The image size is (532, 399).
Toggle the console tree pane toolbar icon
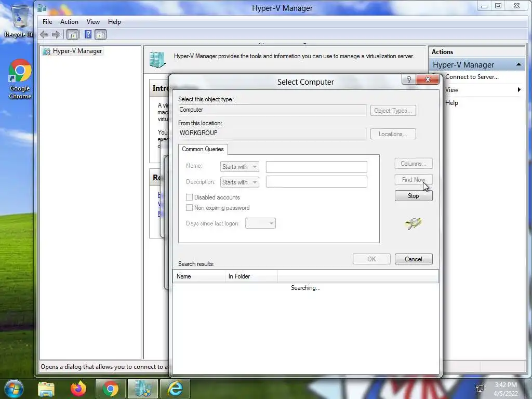(72, 34)
